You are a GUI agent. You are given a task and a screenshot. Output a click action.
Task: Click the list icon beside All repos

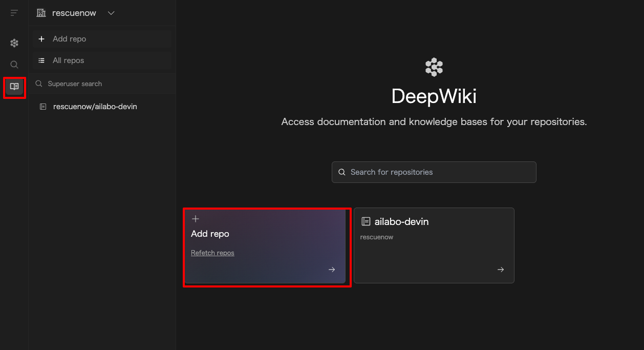[41, 60]
